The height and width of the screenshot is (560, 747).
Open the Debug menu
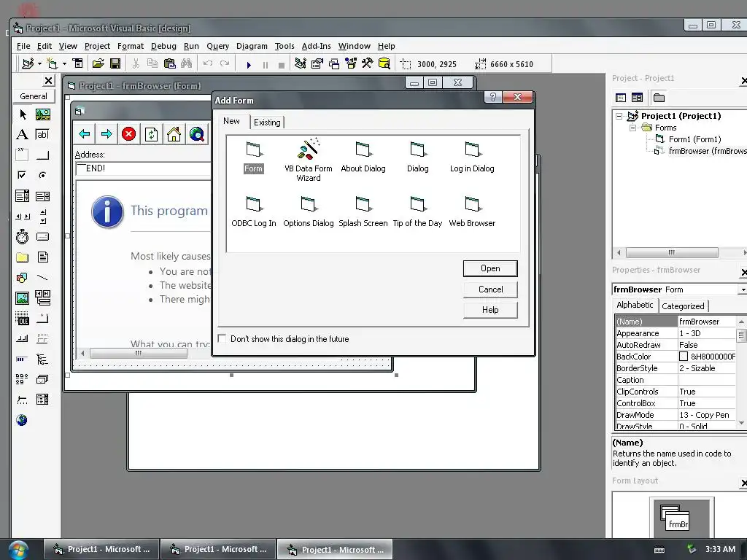163,46
